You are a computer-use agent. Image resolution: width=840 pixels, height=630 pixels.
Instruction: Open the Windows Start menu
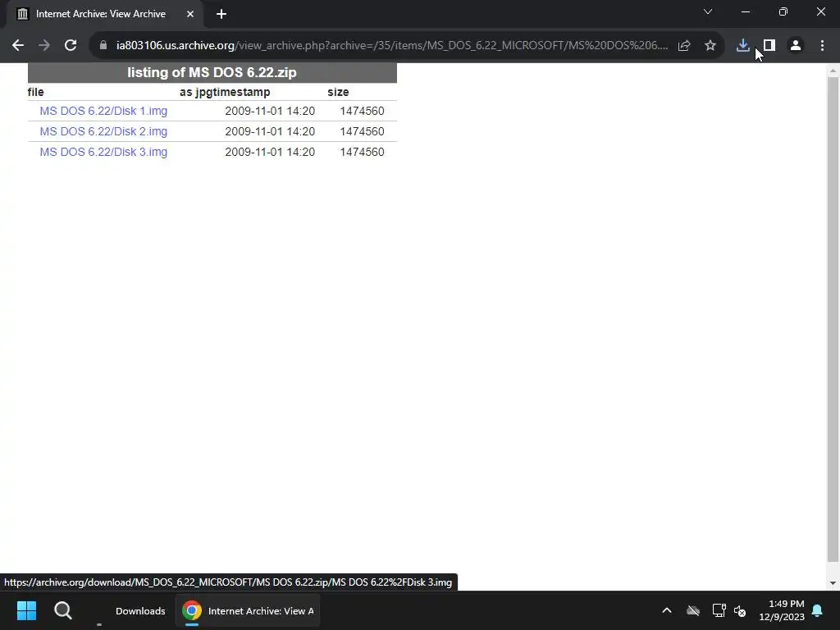26,610
